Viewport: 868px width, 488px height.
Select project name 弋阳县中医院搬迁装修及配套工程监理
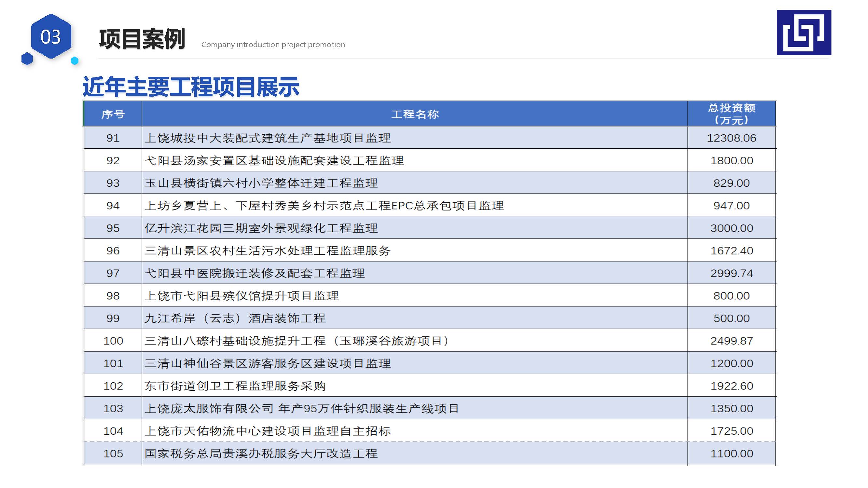click(255, 273)
